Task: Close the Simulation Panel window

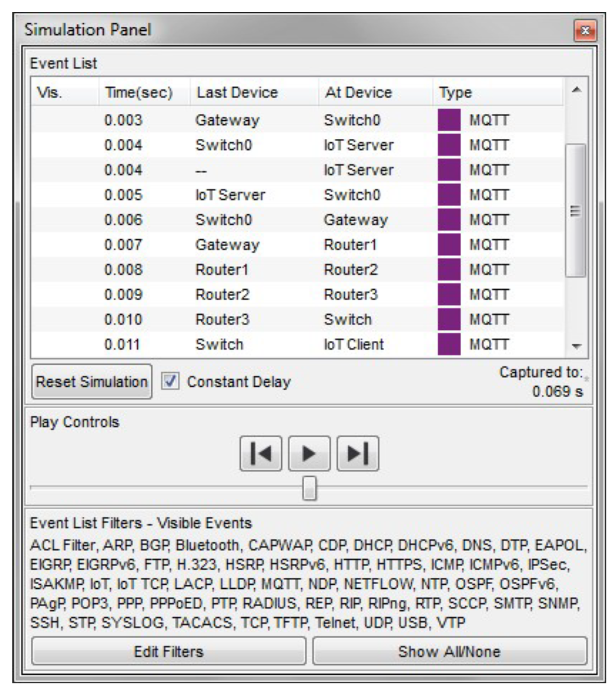Action: click(585, 31)
